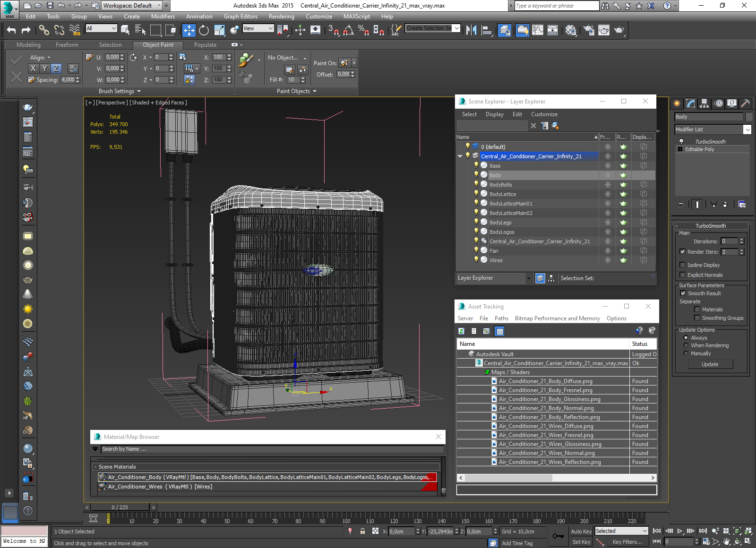Open the Utilities command panel tab

[x=746, y=103]
